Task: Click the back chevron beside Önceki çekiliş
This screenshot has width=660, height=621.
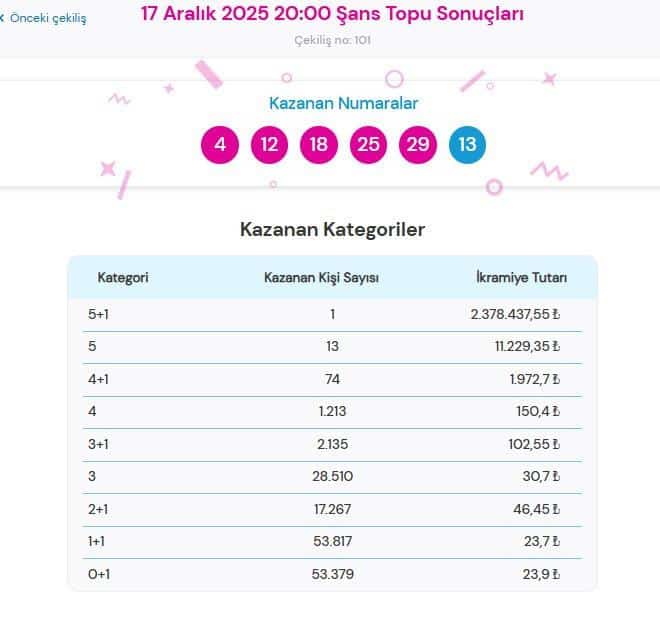Action: 3,18
